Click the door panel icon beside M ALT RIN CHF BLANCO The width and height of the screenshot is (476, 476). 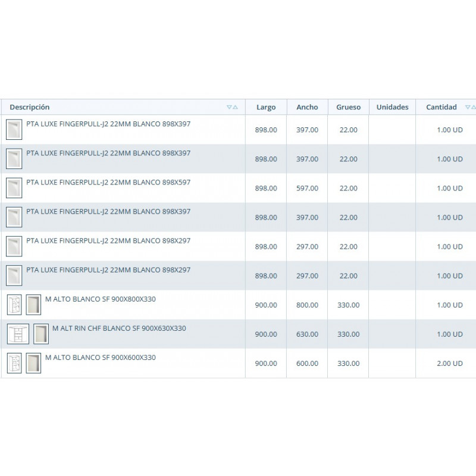click(x=41, y=334)
